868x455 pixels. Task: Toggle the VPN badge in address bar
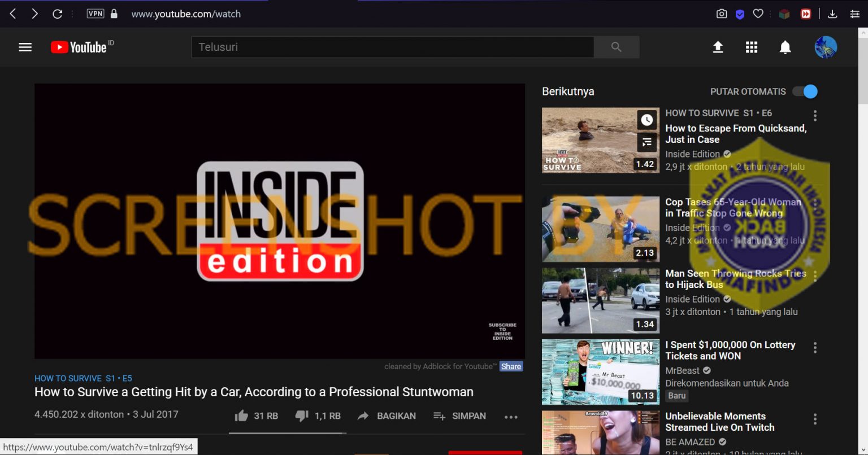[96, 14]
